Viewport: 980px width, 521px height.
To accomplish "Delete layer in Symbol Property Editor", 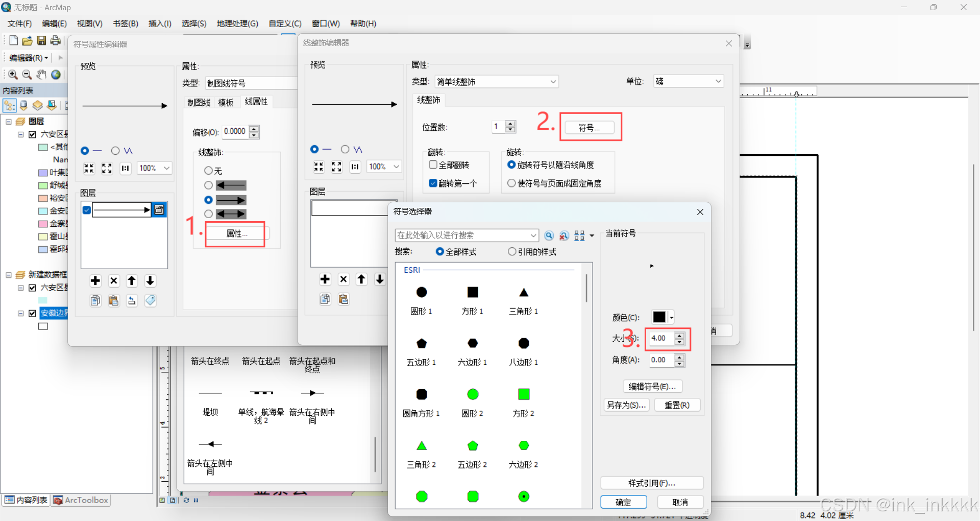I will (114, 280).
